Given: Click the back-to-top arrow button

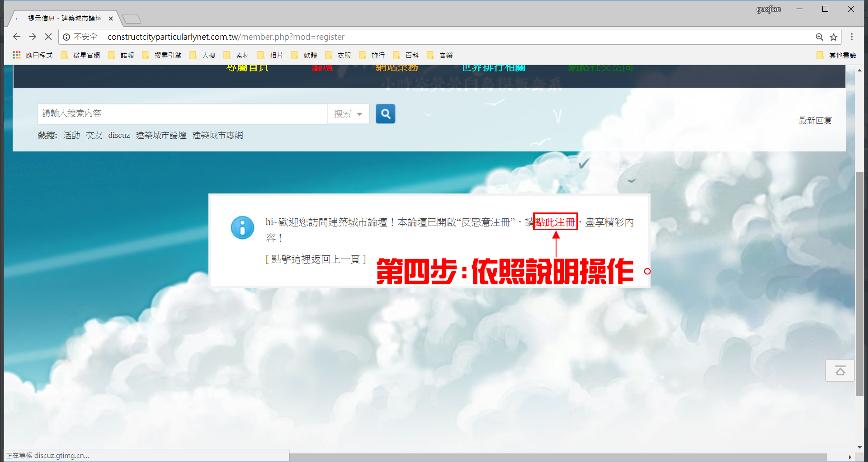Looking at the screenshot, I should [x=840, y=371].
